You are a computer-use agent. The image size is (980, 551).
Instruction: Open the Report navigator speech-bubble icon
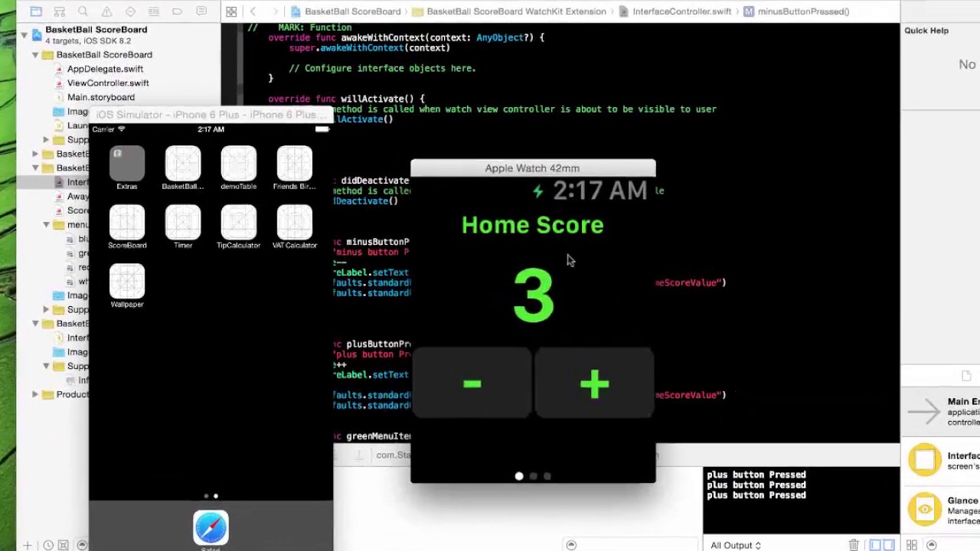pyautogui.click(x=201, y=11)
